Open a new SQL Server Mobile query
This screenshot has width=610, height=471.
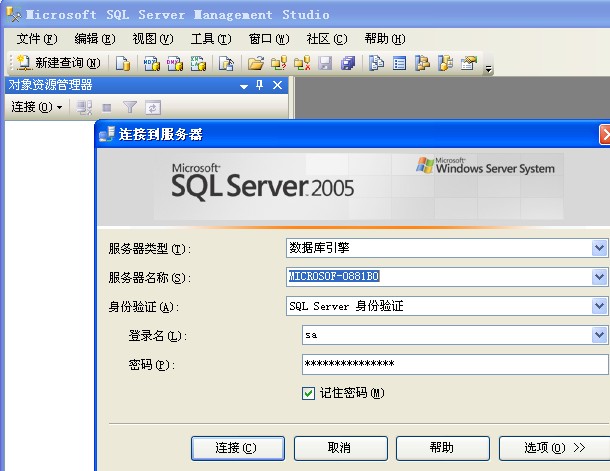(226, 63)
